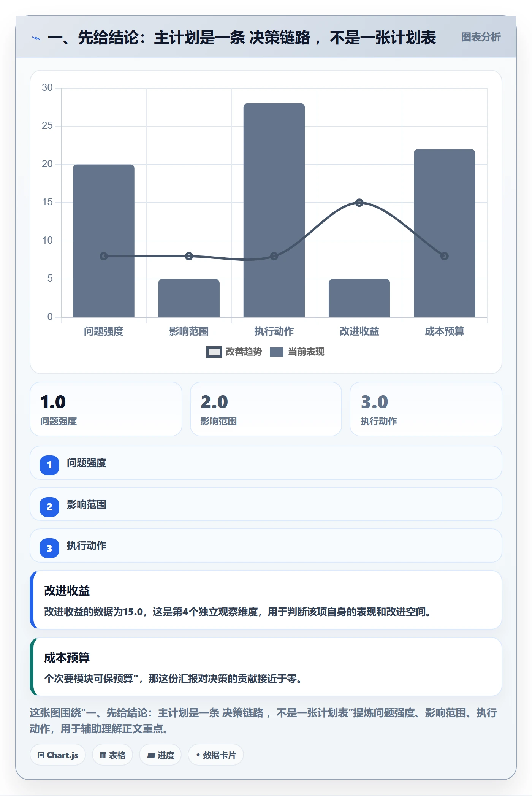
Task: Click the text 改进收益的数据为15.0
Action: pyautogui.click(x=93, y=612)
